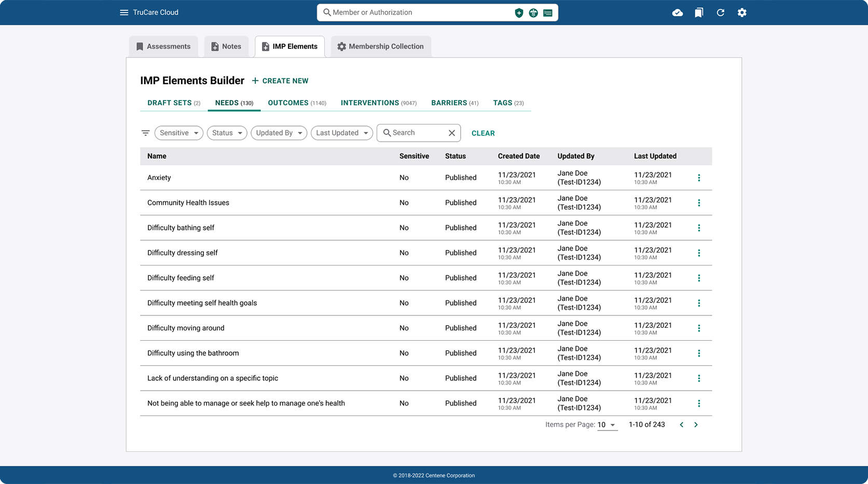868x484 pixels.
Task: Click the cloud sync status icon
Action: (x=678, y=13)
